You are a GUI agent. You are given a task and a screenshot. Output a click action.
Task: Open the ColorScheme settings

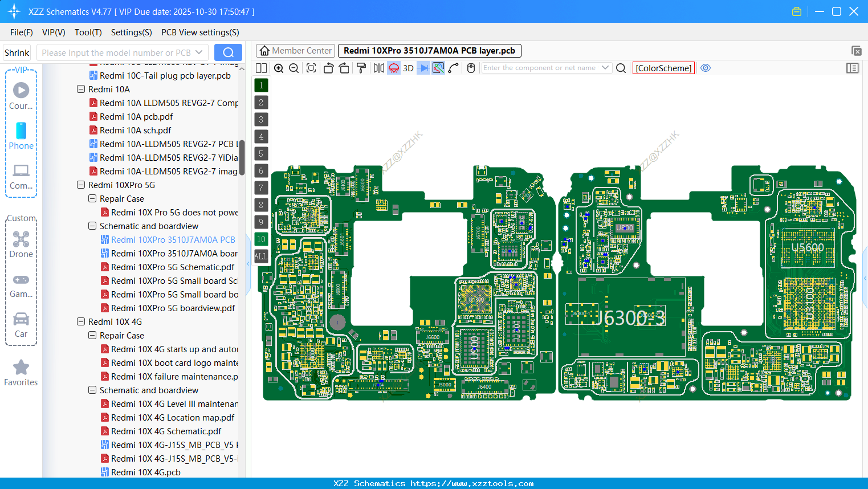(663, 68)
